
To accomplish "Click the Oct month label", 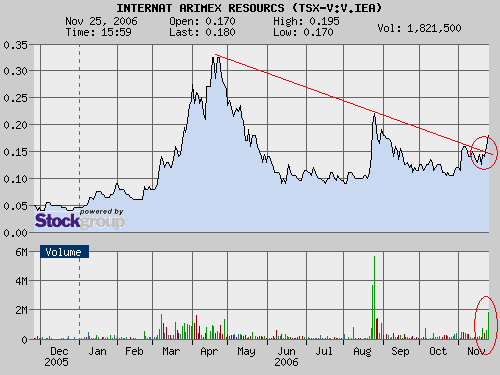I will (438, 351).
